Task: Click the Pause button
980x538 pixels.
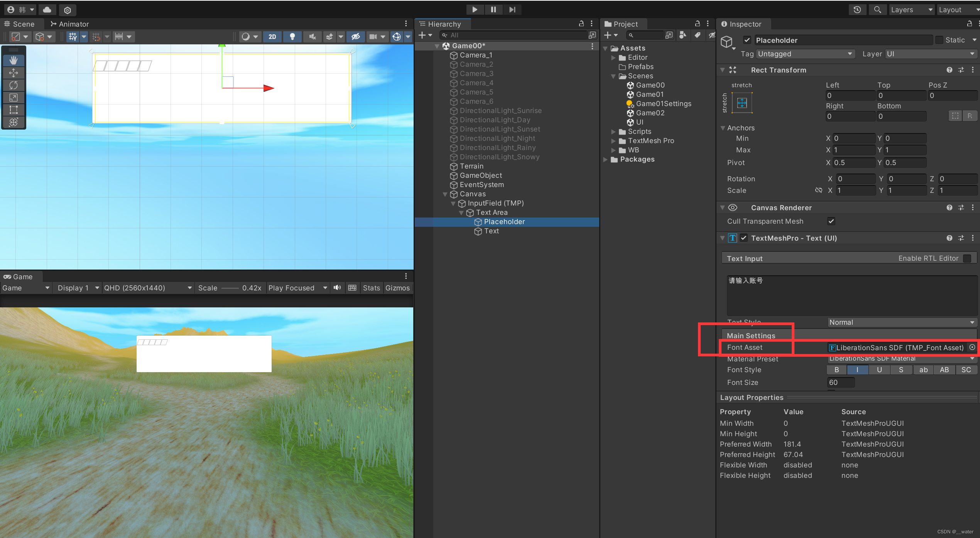Action: [493, 10]
